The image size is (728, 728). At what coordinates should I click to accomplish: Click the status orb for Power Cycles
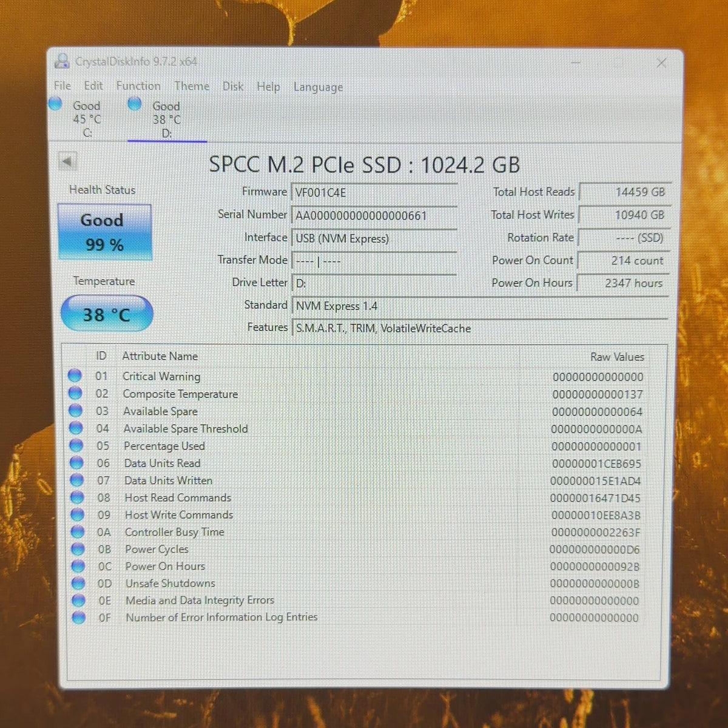click(x=78, y=549)
